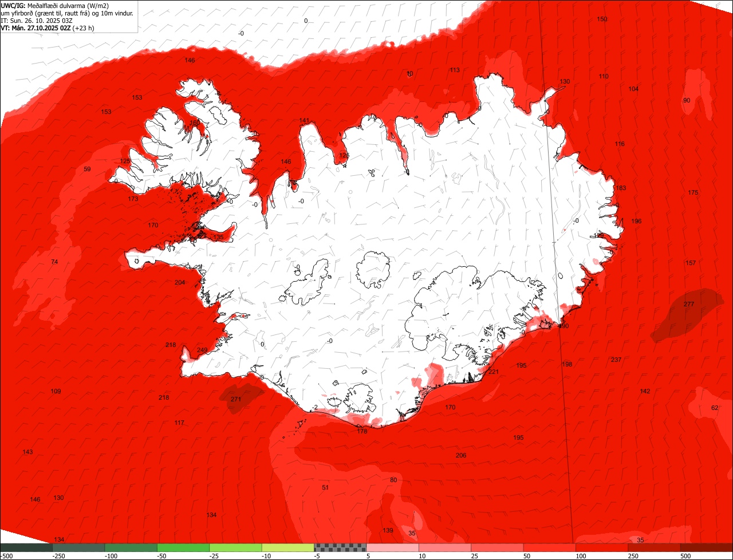Select the yellow-green swatch between -10 and -5

288,548
